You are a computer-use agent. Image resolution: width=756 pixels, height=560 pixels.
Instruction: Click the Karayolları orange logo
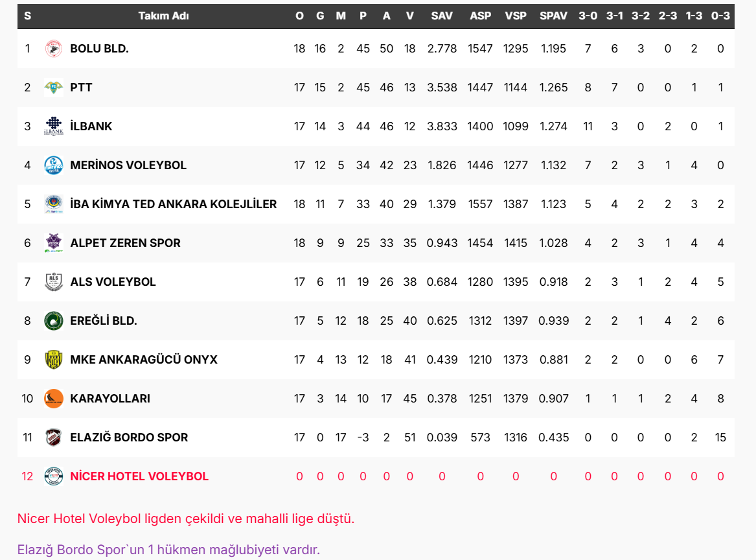coord(54,399)
